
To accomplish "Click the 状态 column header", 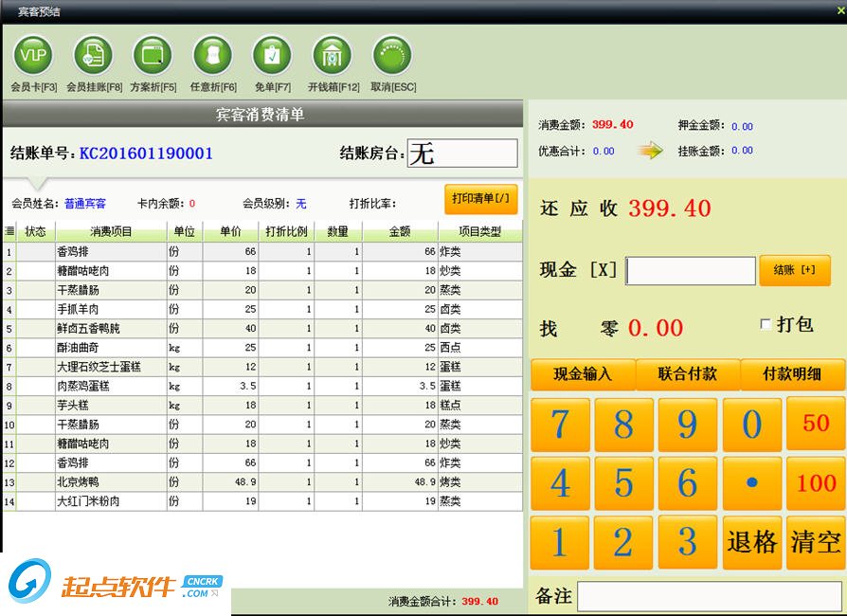I will [36, 231].
